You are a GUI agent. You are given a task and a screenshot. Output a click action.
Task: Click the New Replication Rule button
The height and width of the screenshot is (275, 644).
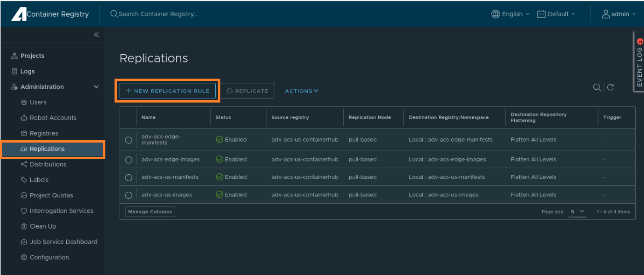tap(167, 91)
